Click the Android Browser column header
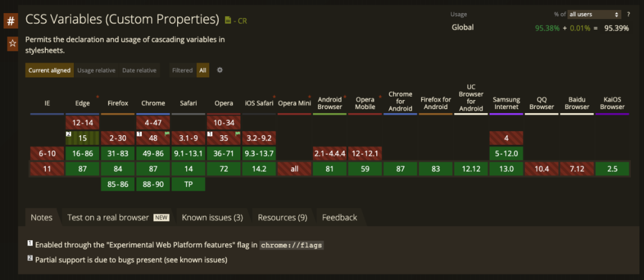644x280 pixels. click(x=330, y=104)
